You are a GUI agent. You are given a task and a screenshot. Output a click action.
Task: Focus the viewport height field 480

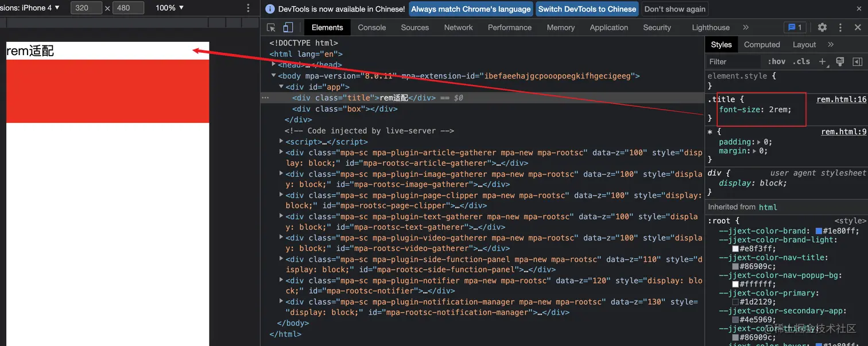[x=129, y=8]
